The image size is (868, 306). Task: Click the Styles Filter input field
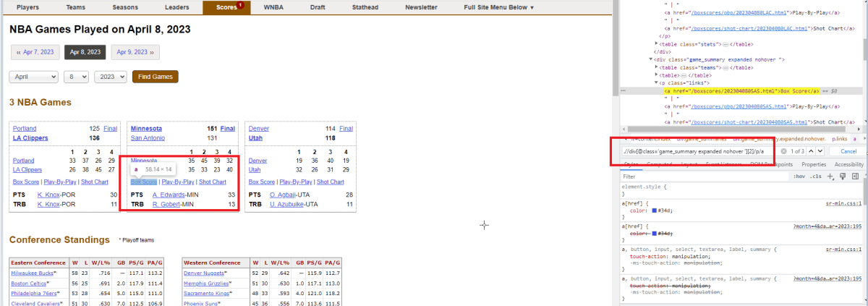coord(705,176)
